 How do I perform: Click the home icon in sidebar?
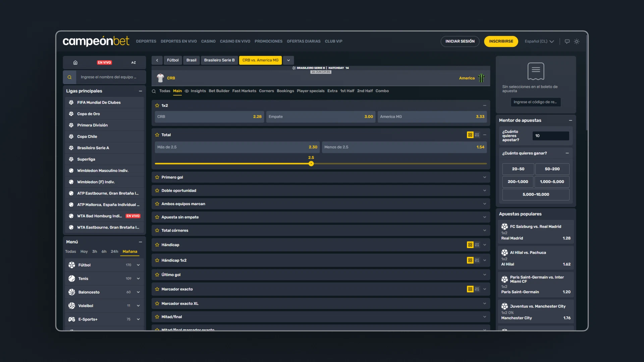(x=75, y=63)
